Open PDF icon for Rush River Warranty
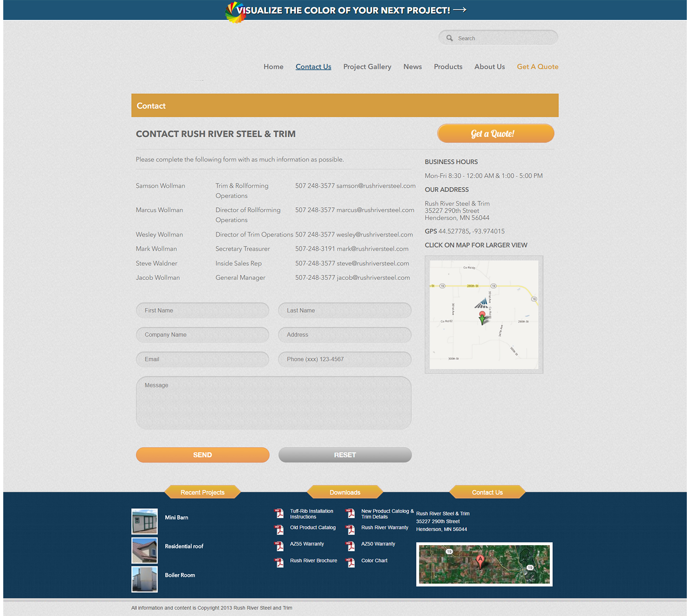Image resolution: width=691 pixels, height=616 pixels. pyautogui.click(x=351, y=530)
